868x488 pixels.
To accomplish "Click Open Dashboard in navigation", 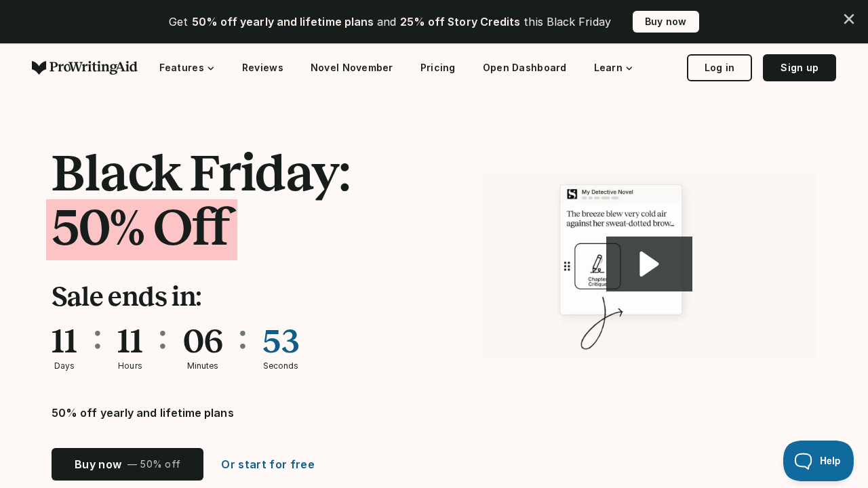I will click(x=524, y=68).
